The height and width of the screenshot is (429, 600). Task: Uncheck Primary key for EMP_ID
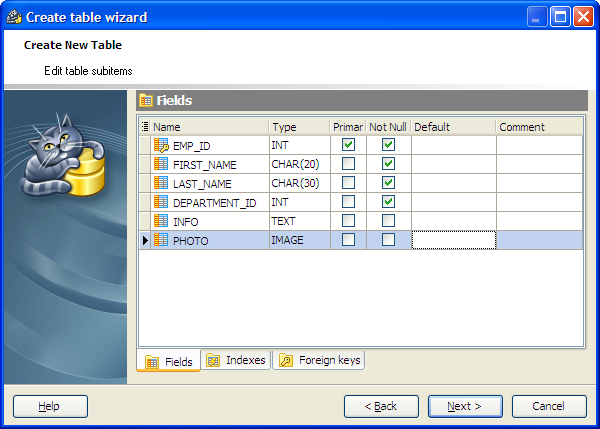point(349,145)
